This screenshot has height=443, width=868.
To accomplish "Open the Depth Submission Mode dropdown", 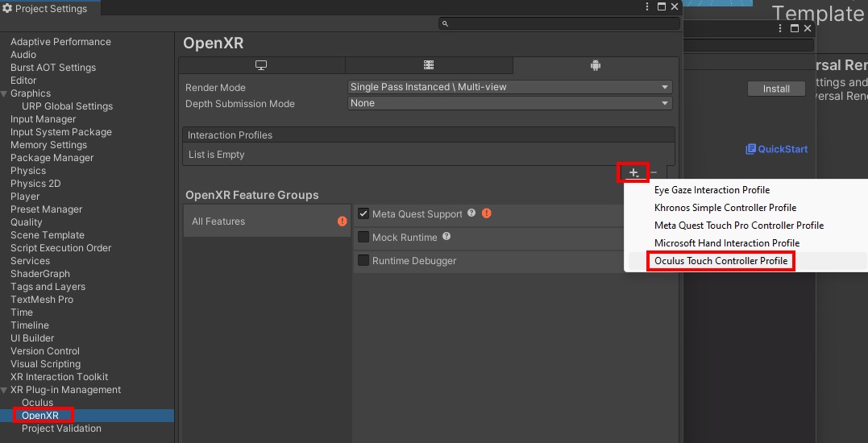I will click(509, 103).
